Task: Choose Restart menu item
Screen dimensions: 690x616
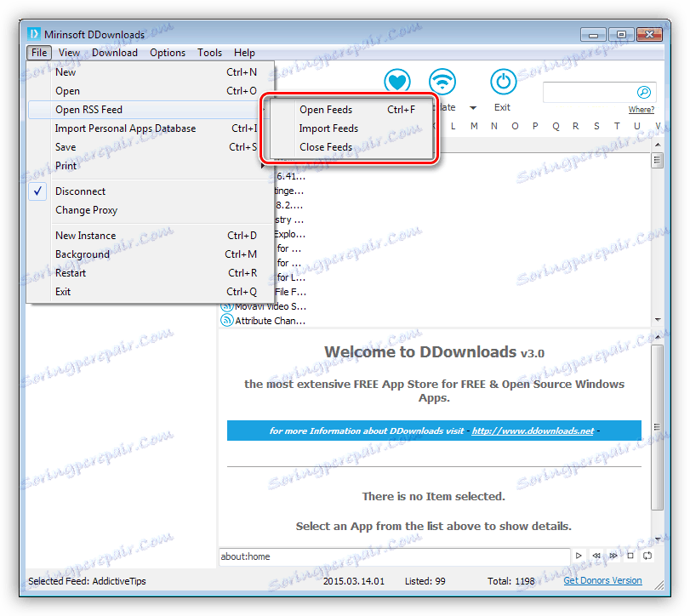Action: click(x=150, y=273)
